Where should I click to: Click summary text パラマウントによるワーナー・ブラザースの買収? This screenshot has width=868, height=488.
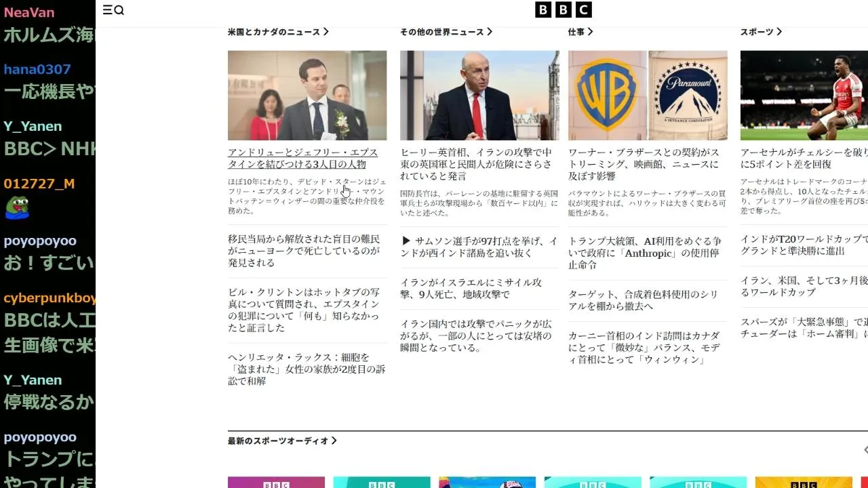coord(647,203)
